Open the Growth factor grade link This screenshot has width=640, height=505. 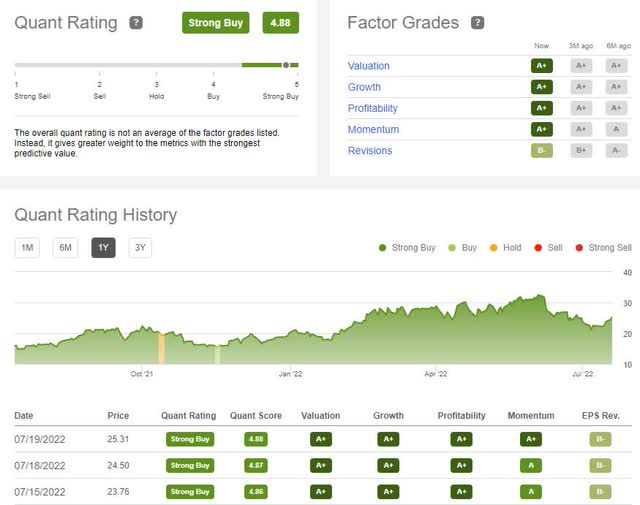[x=364, y=87]
